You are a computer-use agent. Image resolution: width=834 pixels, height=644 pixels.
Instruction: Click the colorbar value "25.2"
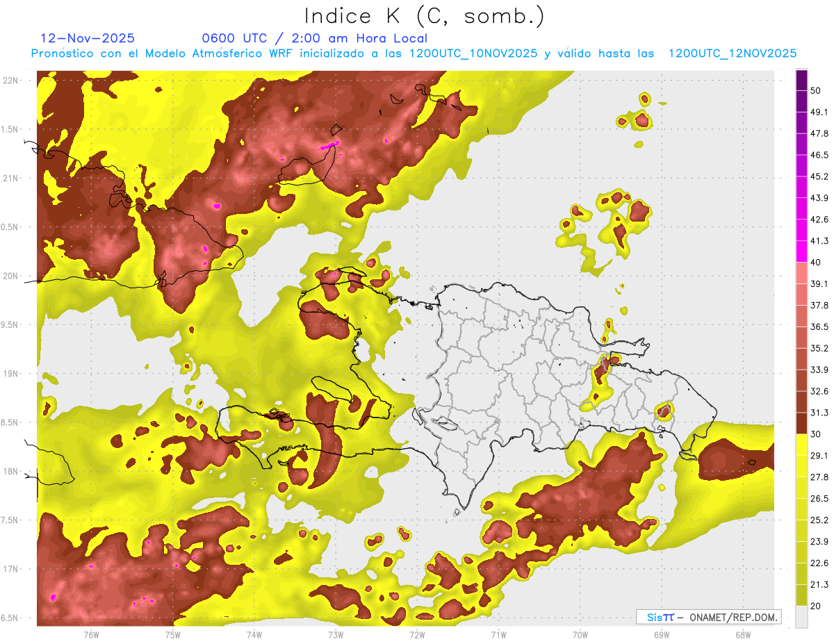pyautogui.click(x=819, y=520)
